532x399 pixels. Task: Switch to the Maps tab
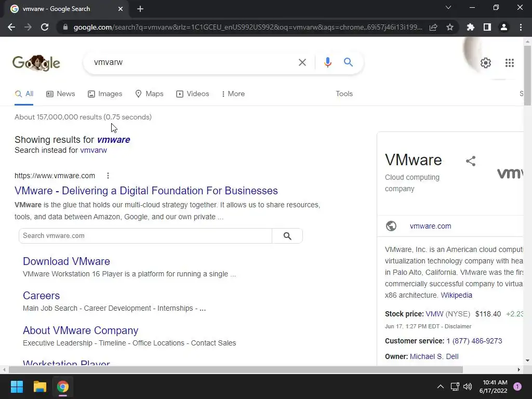pyautogui.click(x=149, y=94)
